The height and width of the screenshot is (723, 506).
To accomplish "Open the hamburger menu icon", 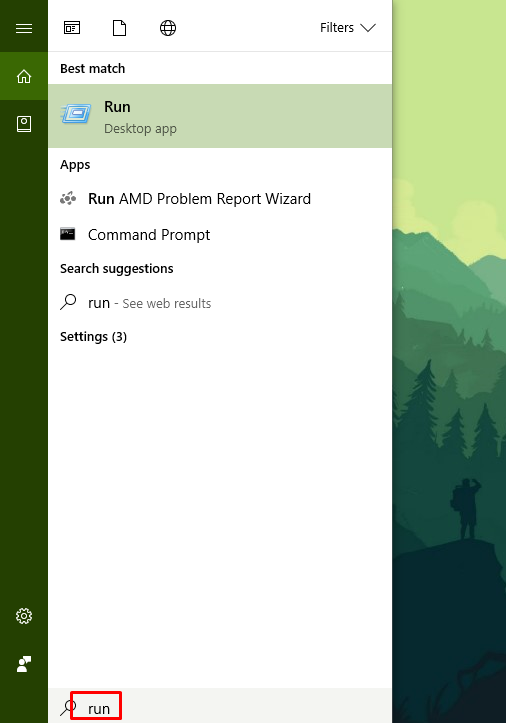I will click(x=24, y=29).
